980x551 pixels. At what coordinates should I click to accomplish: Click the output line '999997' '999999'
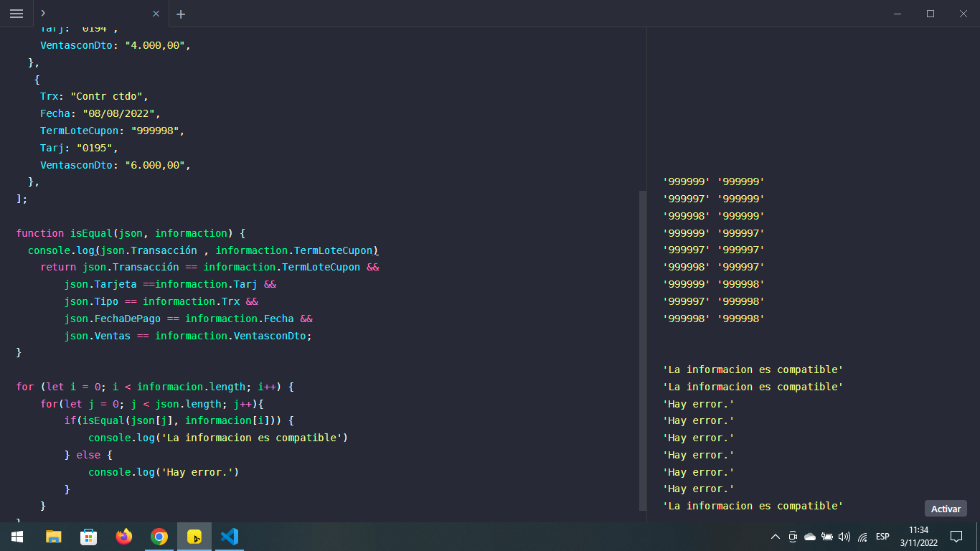tap(714, 199)
